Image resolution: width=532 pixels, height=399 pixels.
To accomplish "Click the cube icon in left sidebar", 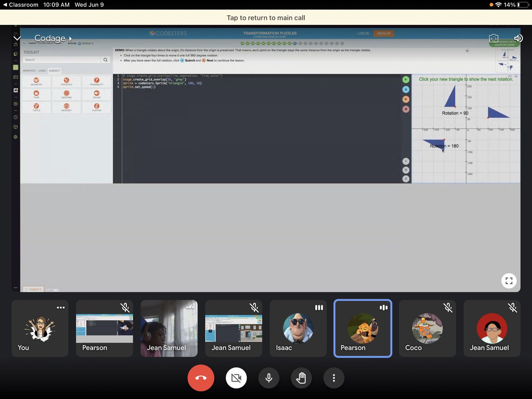I will (16, 127).
